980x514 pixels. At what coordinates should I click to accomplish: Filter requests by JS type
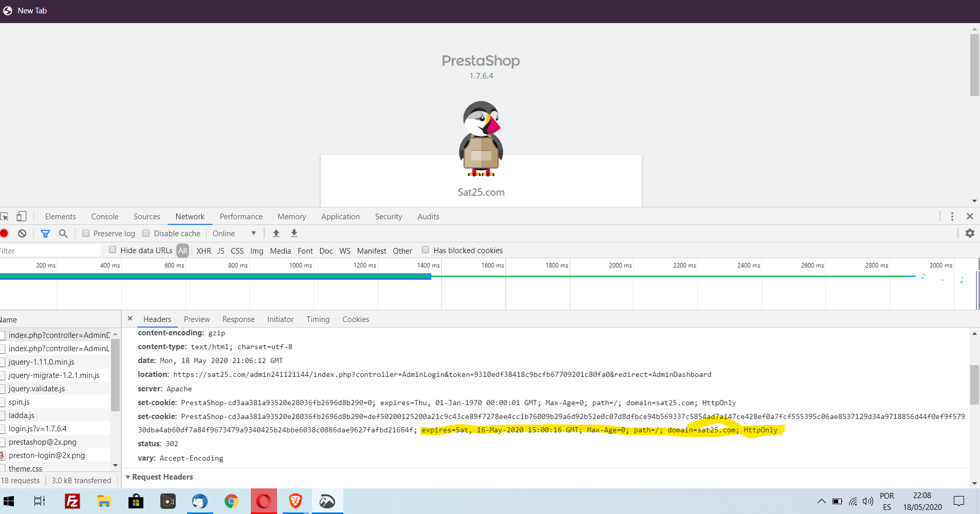[221, 251]
